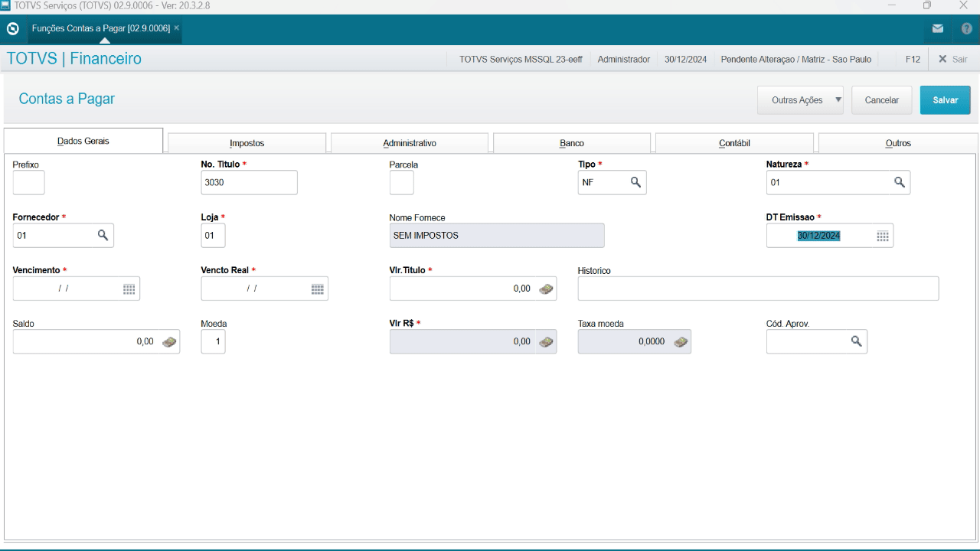Screen dimensions: 980x551
Task: Click the Outras Ações button label
Action: [797, 100]
